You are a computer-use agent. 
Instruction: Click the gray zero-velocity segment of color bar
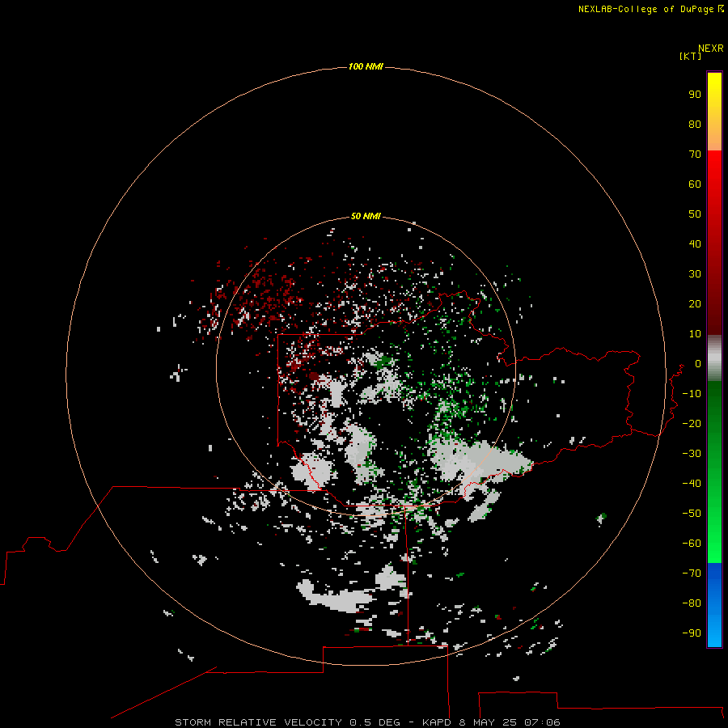click(x=714, y=358)
